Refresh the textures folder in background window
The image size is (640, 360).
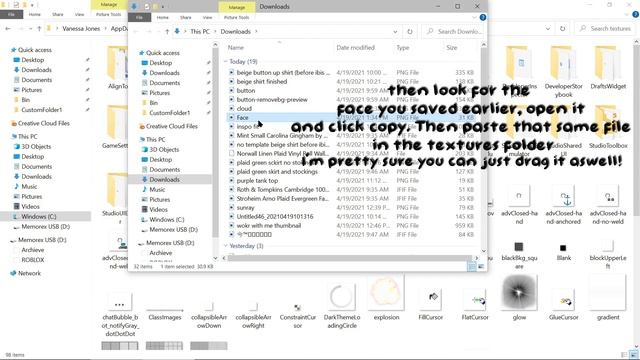click(x=562, y=29)
